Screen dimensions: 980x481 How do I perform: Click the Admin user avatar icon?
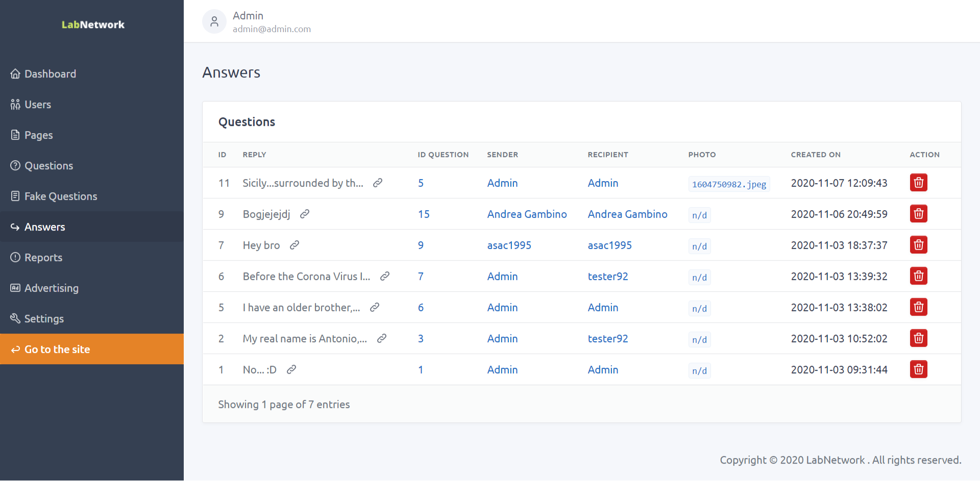pyautogui.click(x=214, y=22)
